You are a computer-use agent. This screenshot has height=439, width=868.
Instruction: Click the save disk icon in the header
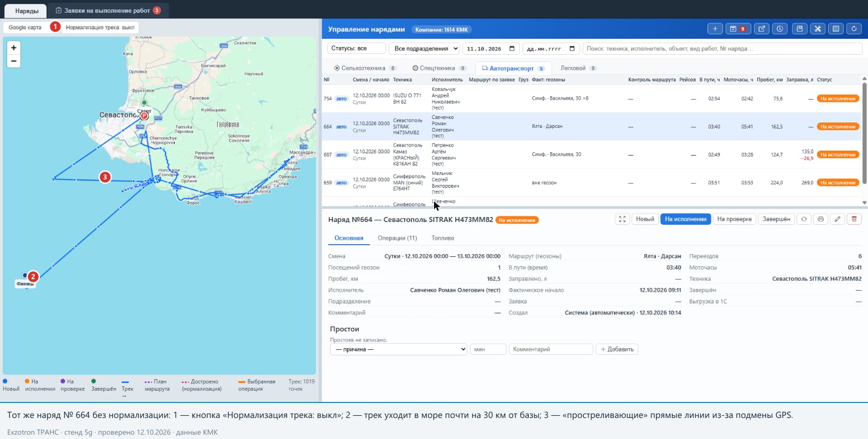(x=799, y=29)
